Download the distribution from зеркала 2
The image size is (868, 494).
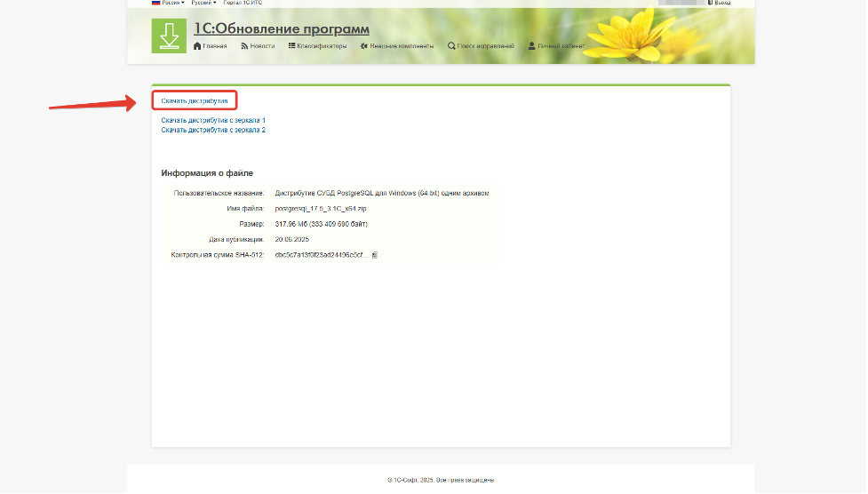coord(213,130)
